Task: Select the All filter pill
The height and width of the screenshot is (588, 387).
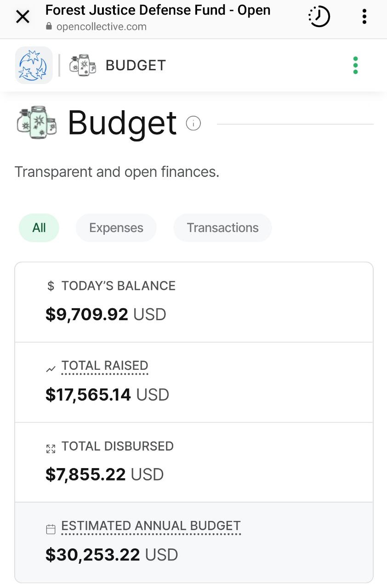Action: pyautogui.click(x=39, y=228)
